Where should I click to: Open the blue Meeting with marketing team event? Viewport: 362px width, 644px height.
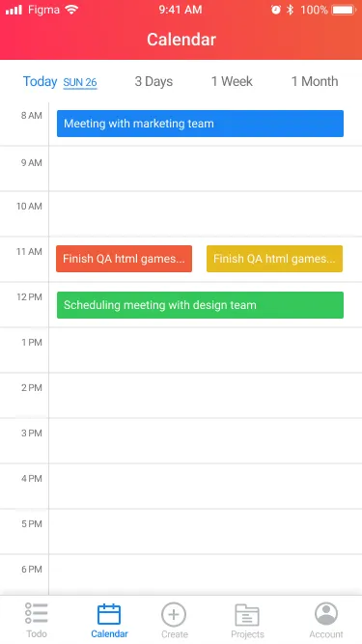click(200, 124)
